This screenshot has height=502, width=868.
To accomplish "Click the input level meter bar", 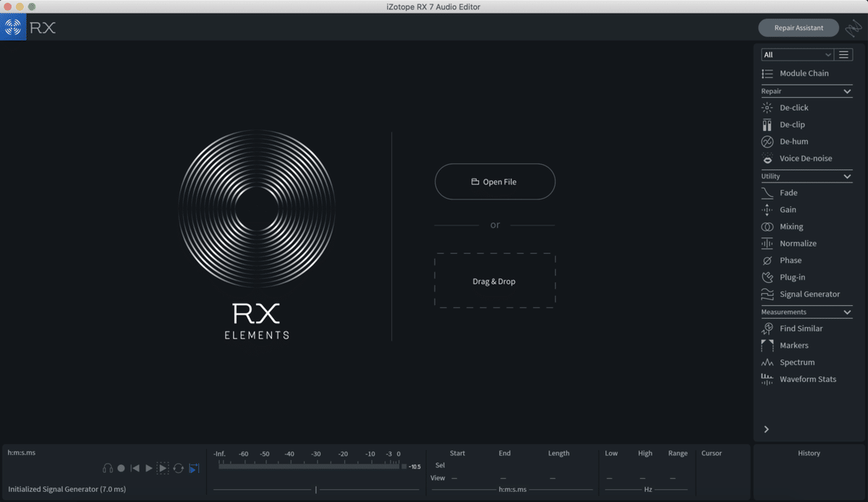I will [309, 466].
